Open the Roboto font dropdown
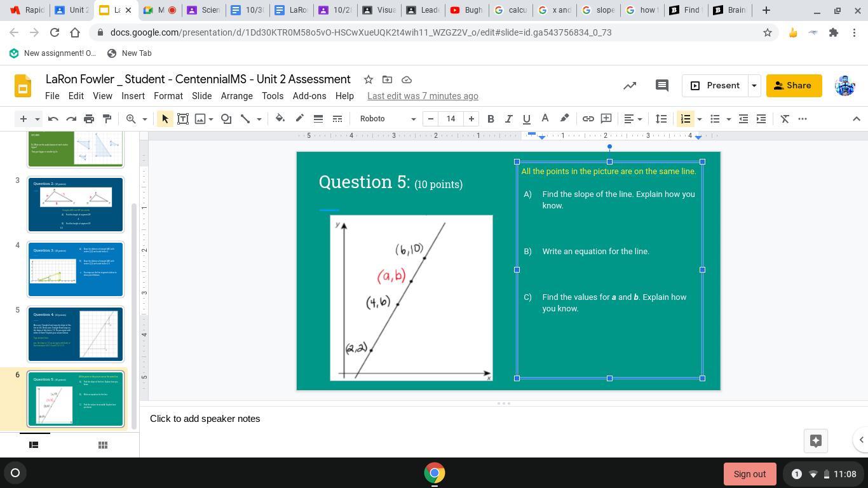868x488 pixels. [388, 119]
